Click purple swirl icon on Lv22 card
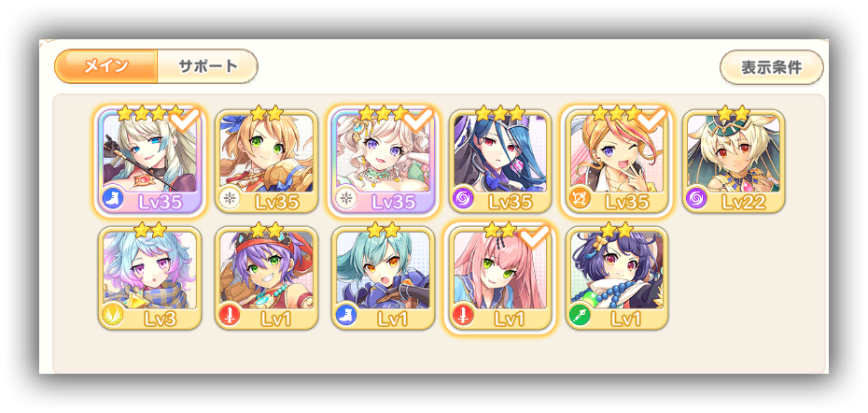Screen dimensions: 868x413 pos(697,198)
